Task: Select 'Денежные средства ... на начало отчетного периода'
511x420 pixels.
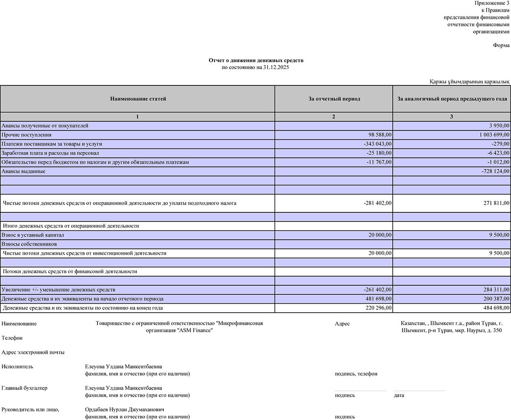Action: point(82,299)
